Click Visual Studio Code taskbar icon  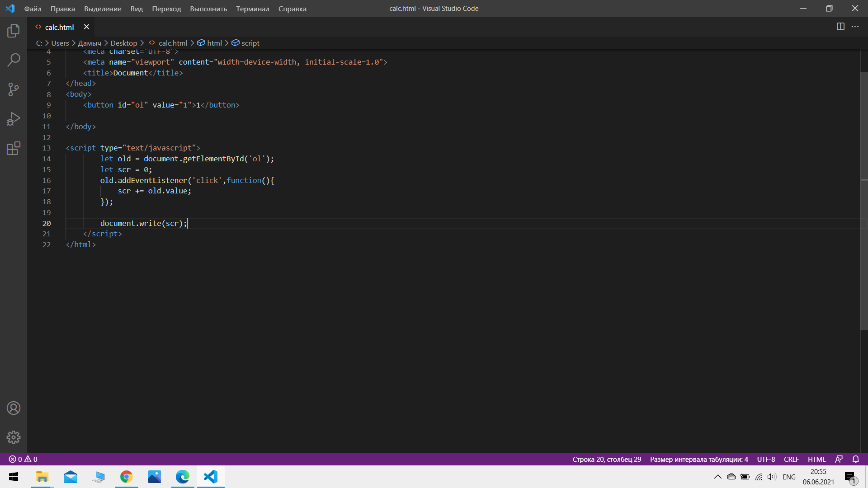(211, 477)
